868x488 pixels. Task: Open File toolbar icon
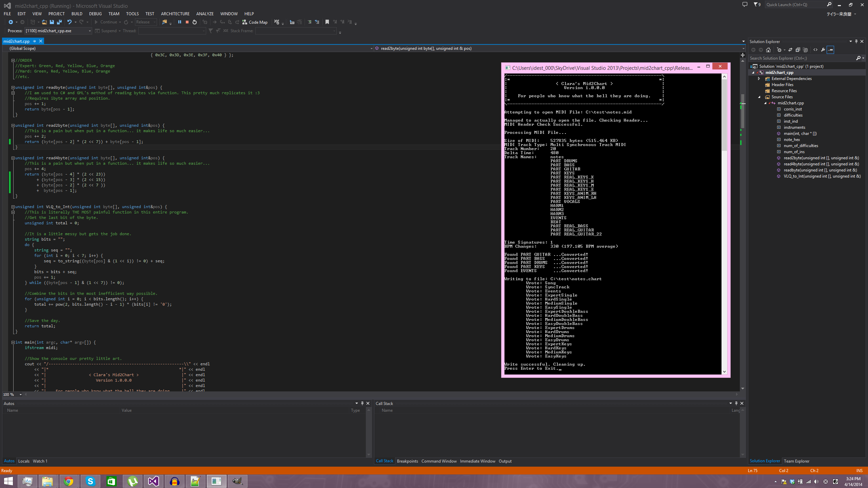[x=44, y=22]
